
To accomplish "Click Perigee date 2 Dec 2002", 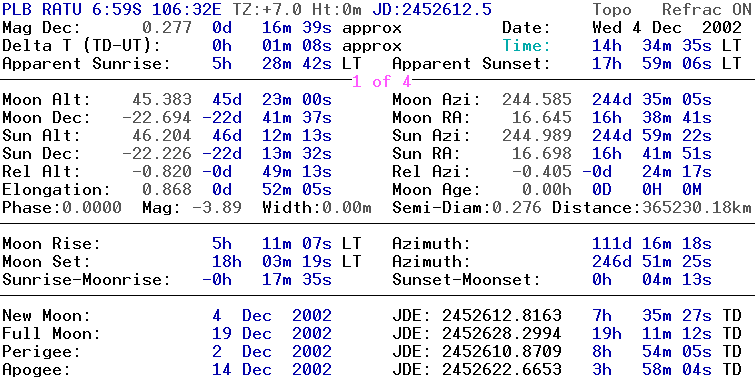I will click(272, 352).
